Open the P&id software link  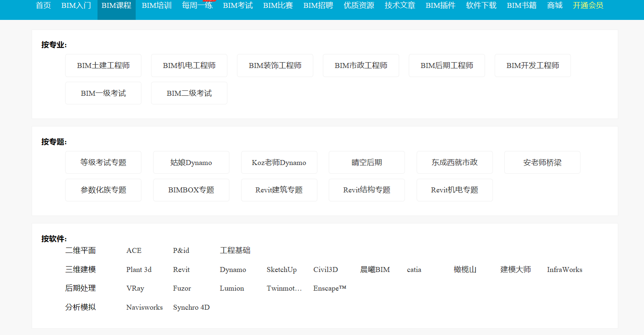pyautogui.click(x=181, y=250)
